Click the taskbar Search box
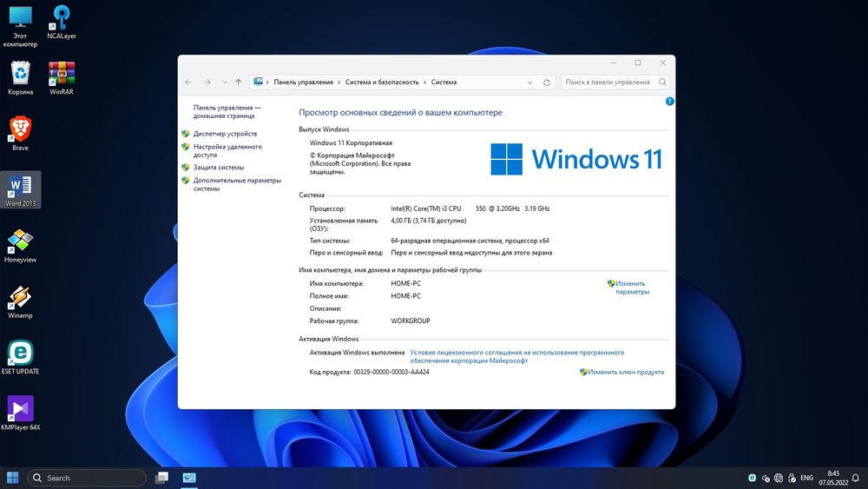 click(86, 478)
